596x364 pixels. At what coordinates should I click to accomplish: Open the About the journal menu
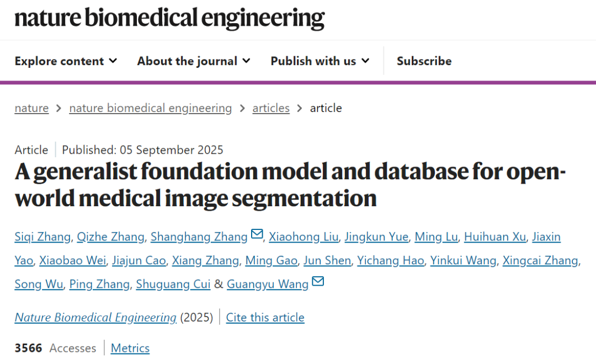point(194,61)
